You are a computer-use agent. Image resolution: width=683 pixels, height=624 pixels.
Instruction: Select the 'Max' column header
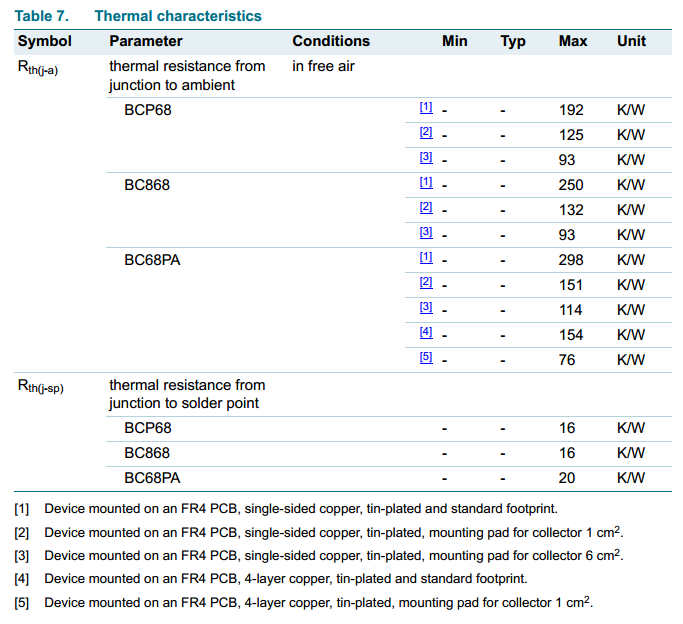coord(573,41)
